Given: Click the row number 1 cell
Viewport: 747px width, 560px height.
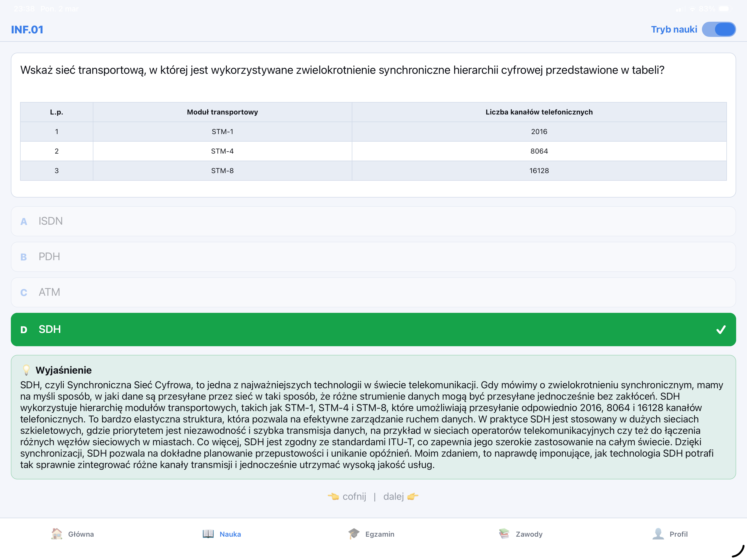Looking at the screenshot, I should pyautogui.click(x=56, y=132).
